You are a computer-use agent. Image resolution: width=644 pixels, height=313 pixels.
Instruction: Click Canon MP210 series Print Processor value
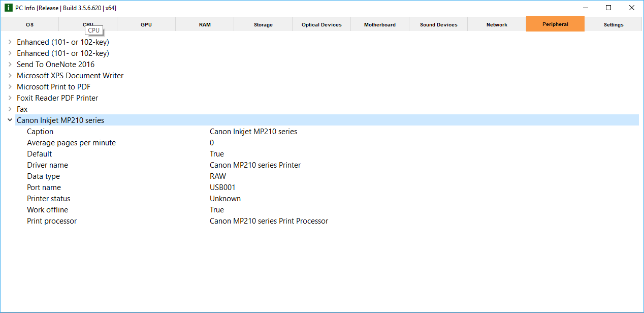[269, 221]
